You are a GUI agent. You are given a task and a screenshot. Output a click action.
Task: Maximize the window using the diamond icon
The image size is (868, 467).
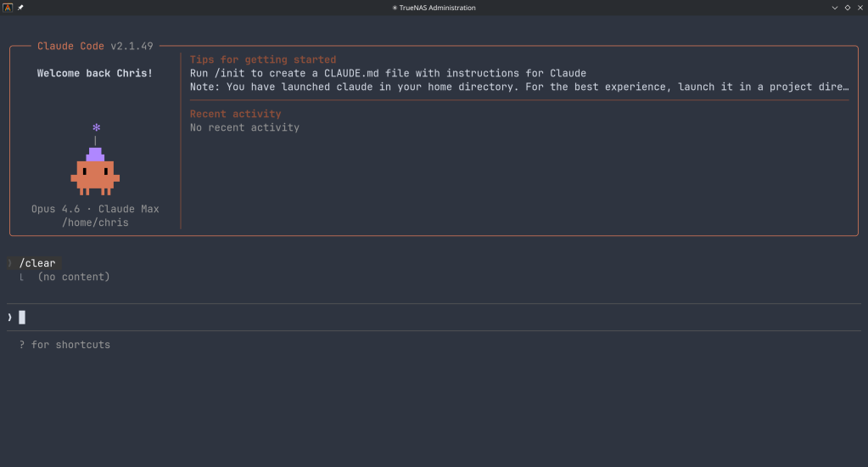(848, 8)
